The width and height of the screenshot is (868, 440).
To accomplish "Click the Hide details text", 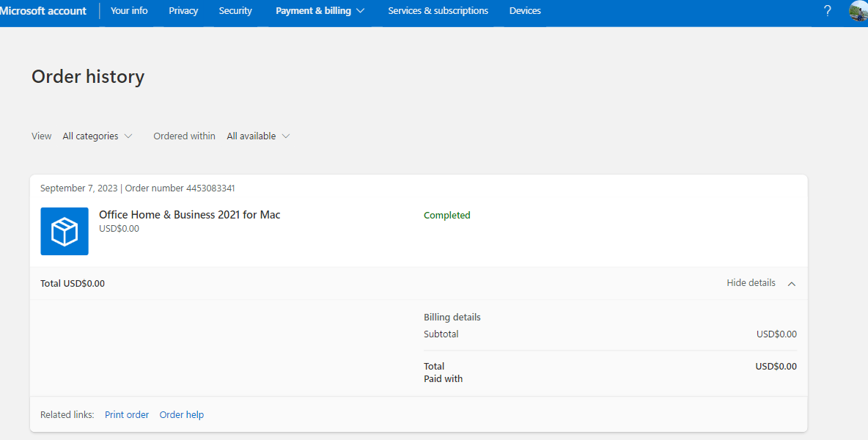I will pyautogui.click(x=751, y=283).
